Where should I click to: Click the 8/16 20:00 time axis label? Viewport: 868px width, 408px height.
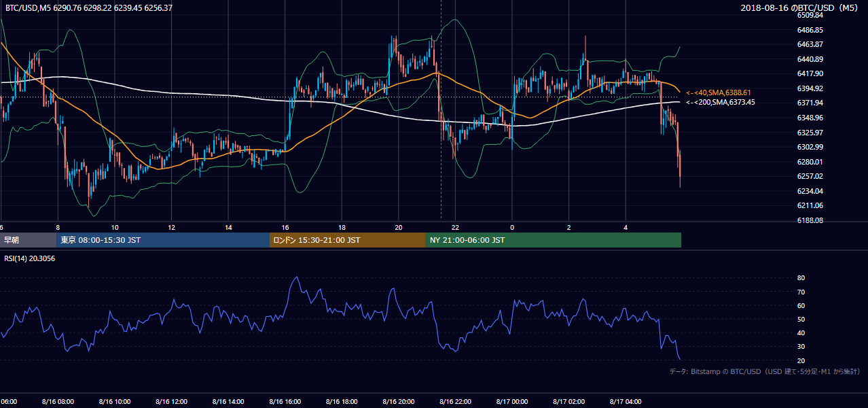pos(399,402)
